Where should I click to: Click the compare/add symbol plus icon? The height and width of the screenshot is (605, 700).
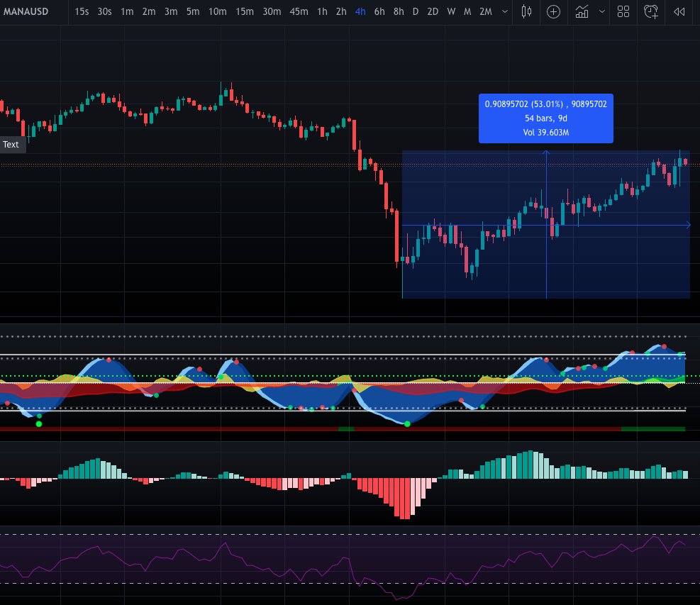point(553,11)
